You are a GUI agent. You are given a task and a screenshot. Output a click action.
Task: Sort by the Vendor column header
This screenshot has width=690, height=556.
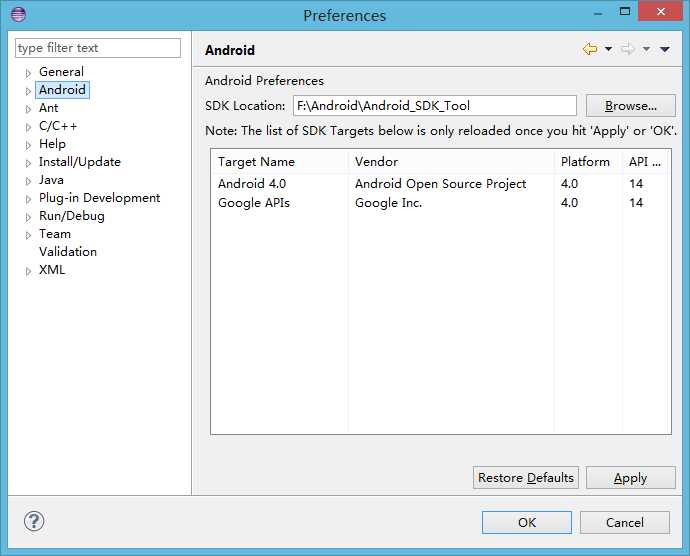coord(376,162)
